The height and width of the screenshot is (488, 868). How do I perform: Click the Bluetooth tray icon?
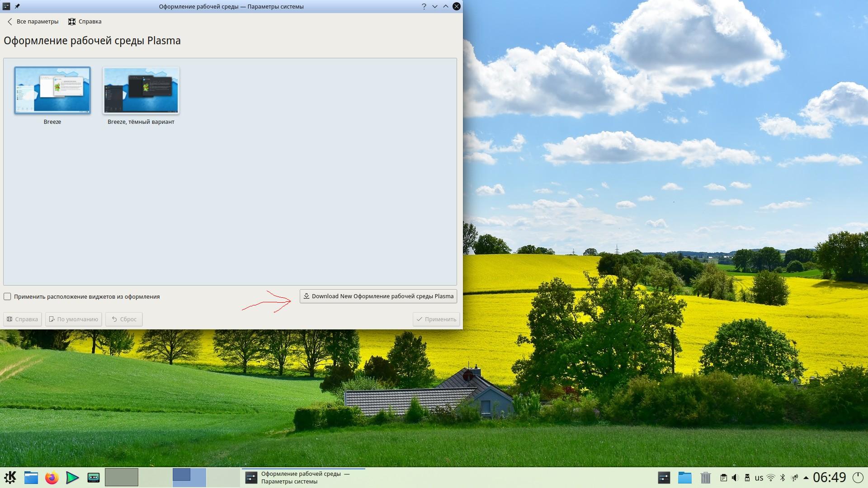coord(783,478)
